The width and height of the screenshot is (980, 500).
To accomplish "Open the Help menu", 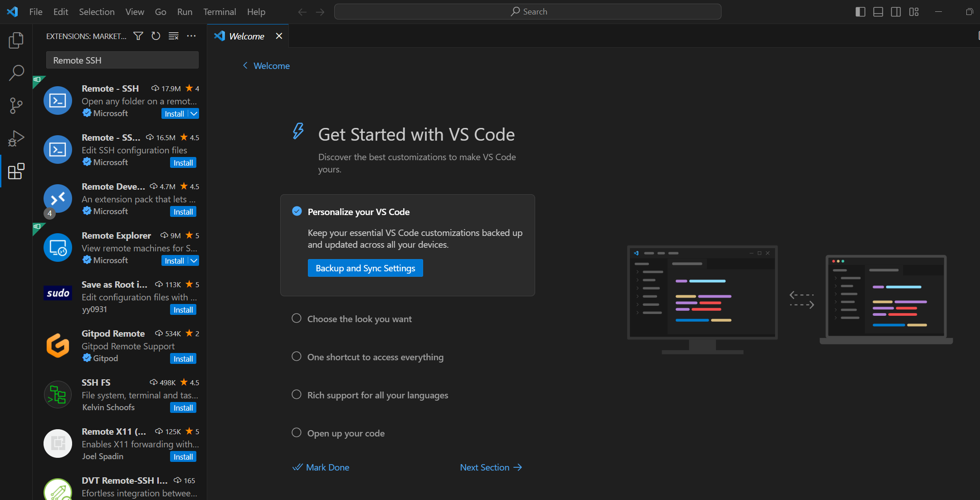I will pyautogui.click(x=256, y=12).
